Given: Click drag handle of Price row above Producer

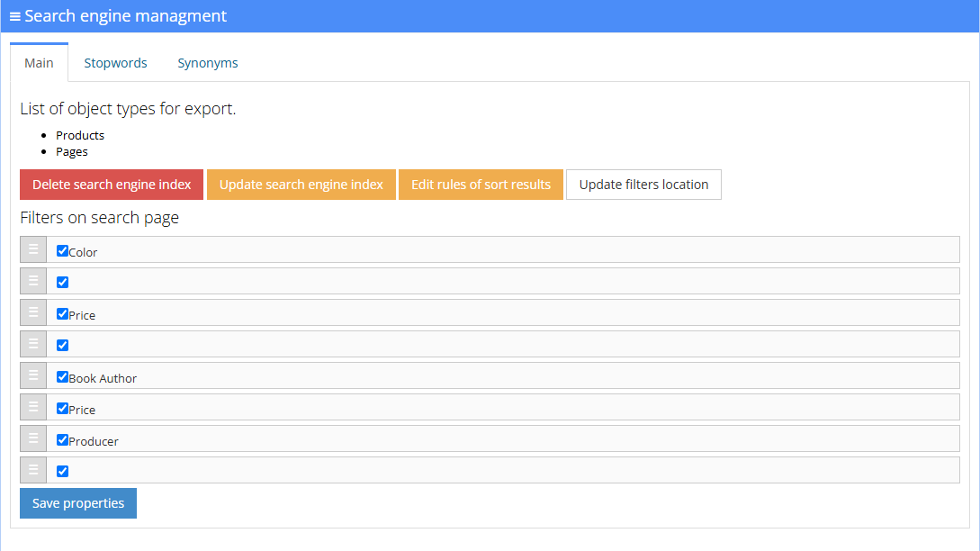Looking at the screenshot, I should pyautogui.click(x=33, y=407).
